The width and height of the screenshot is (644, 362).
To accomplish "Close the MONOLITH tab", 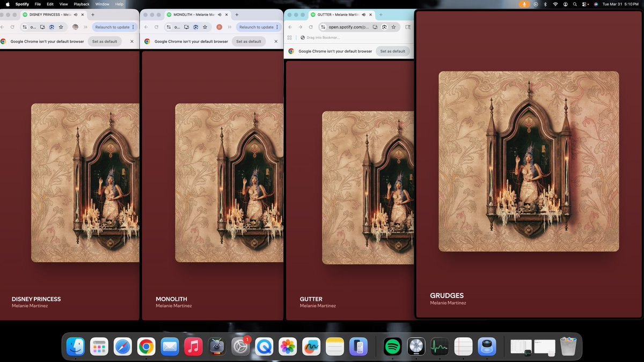I will coord(226,14).
